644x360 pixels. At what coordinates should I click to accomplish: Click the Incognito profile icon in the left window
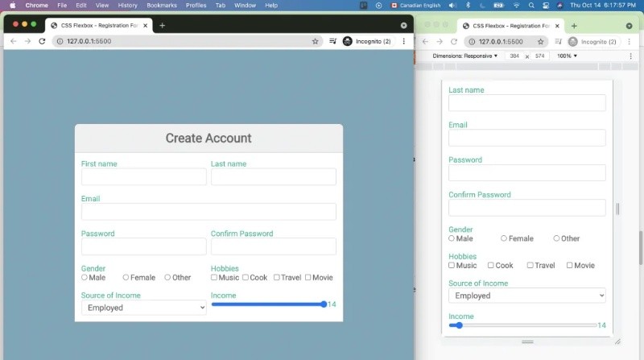[x=348, y=41]
